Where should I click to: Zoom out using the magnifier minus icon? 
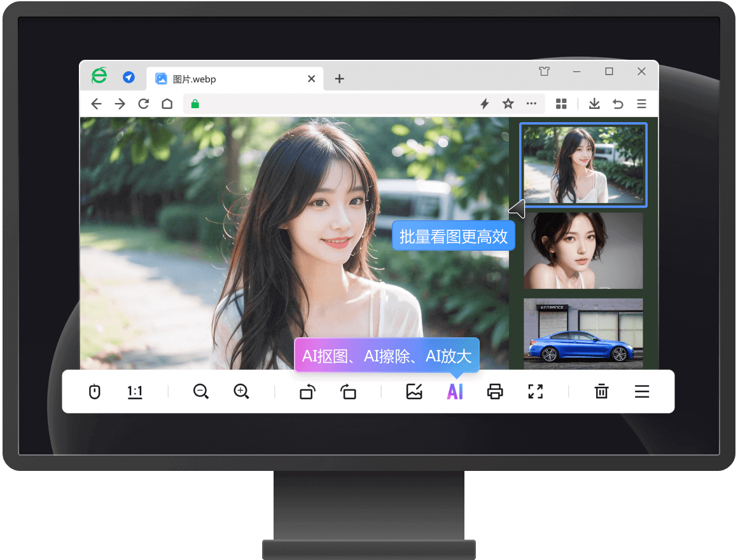click(200, 391)
